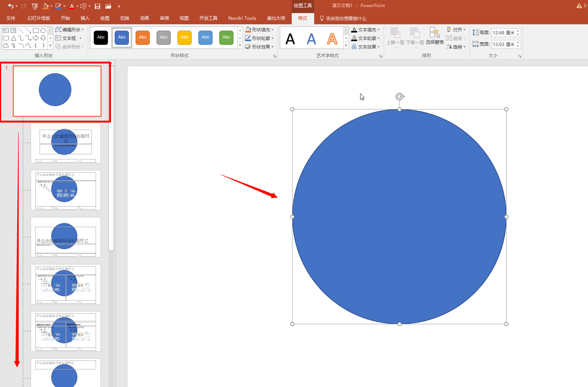Select the arrow line shape
Viewport: 588px width, 387px height.
click(28, 31)
